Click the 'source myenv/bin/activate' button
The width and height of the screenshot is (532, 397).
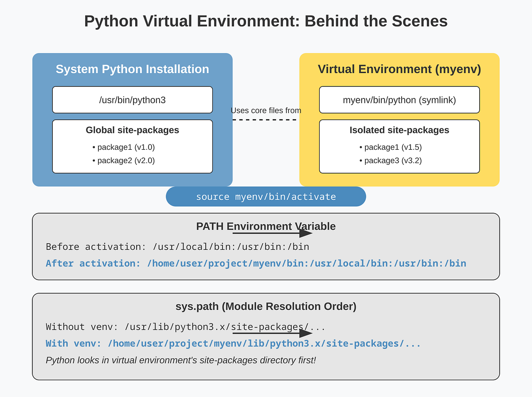(x=266, y=196)
